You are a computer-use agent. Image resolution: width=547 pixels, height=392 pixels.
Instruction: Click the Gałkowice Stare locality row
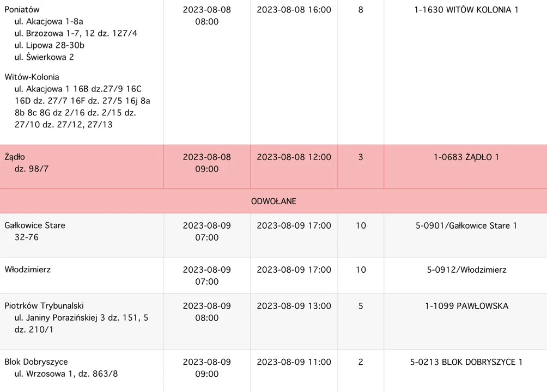click(x=35, y=225)
